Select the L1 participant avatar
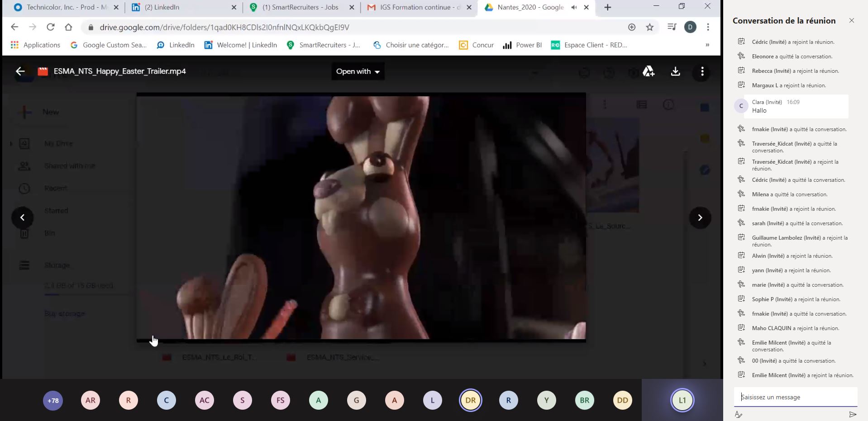 tap(682, 400)
